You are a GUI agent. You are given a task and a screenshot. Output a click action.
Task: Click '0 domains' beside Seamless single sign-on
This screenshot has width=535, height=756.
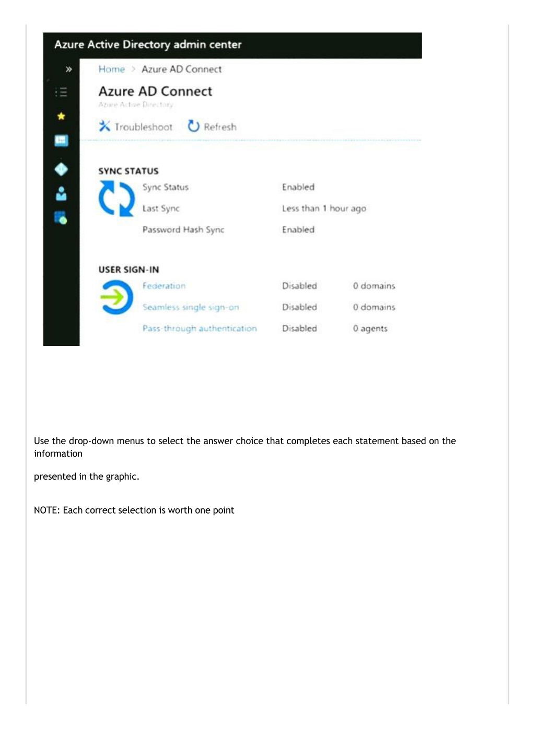pos(374,307)
